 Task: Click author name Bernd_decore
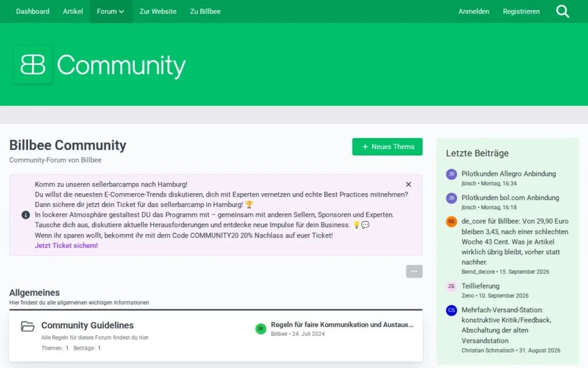coord(478,272)
